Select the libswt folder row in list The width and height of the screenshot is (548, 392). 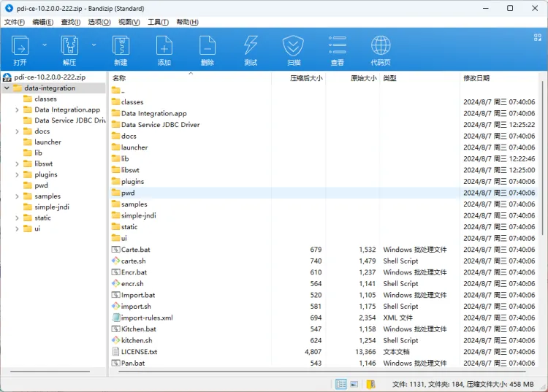[x=324, y=170]
